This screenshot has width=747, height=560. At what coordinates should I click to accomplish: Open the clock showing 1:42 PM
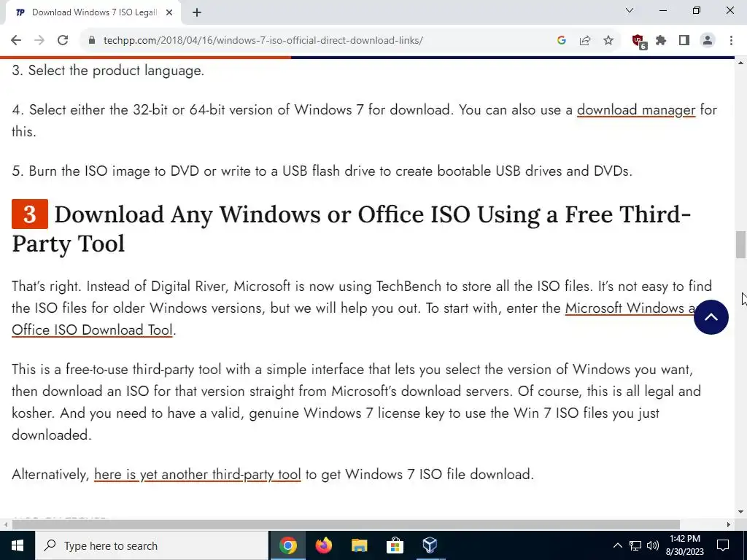coord(684,545)
